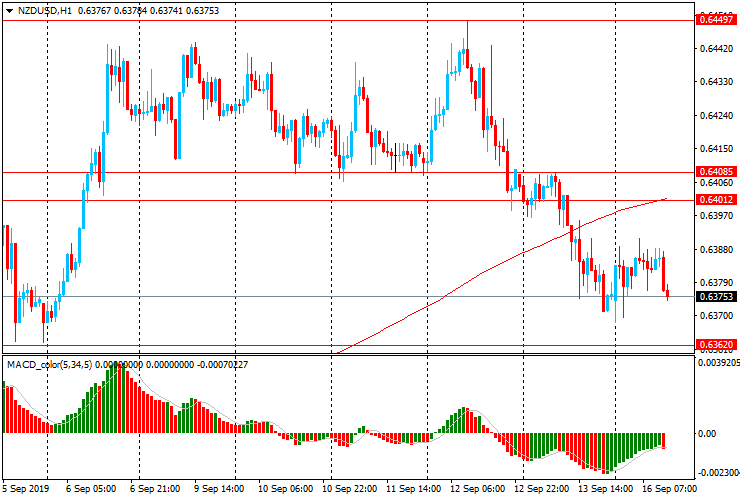Viewport: 740px width, 500px height.
Task: Click the triangle arrow beside NZDUSD,H1
Action: [8, 11]
